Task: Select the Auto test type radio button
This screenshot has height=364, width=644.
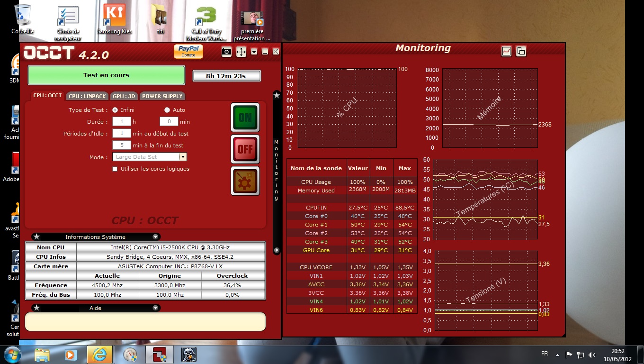Action: pos(167,110)
